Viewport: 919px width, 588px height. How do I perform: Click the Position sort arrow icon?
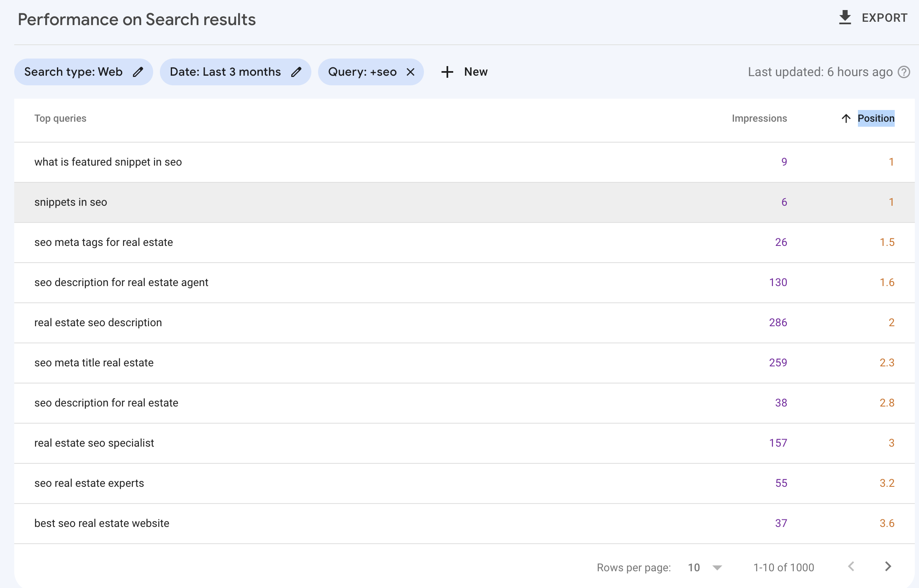pos(846,118)
